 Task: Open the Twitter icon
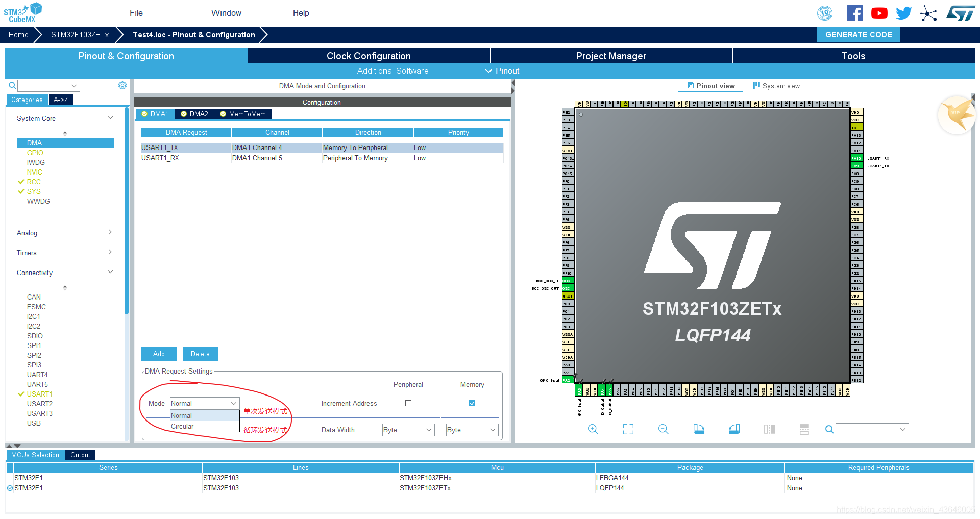(903, 13)
